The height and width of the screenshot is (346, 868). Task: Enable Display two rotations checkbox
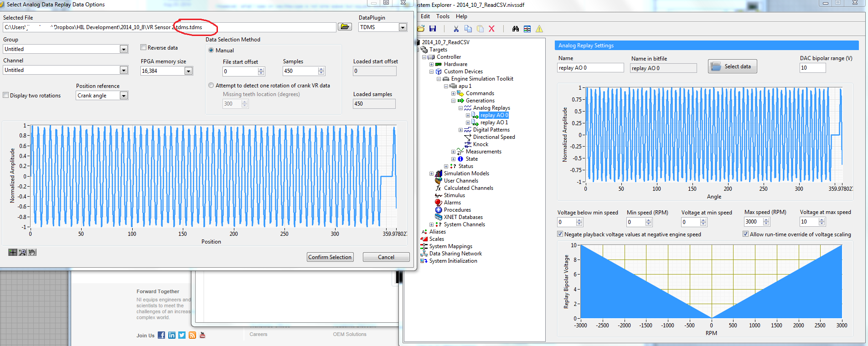pyautogui.click(x=6, y=95)
